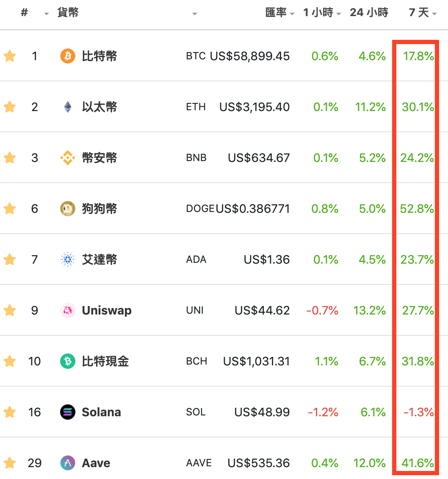Toggle favorite star for 幣安幣 row

click(10, 158)
